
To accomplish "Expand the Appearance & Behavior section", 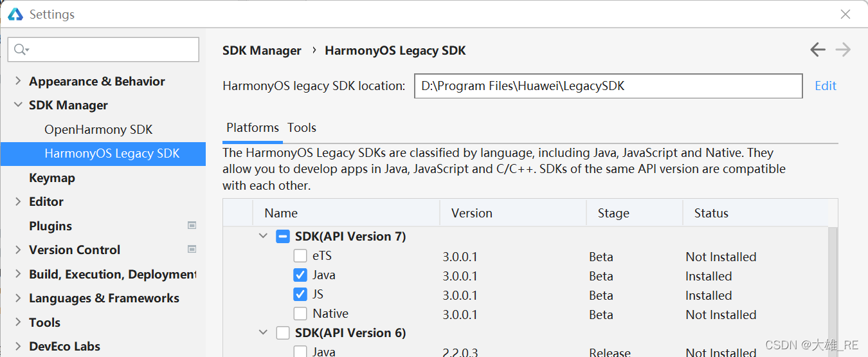I will [x=18, y=81].
